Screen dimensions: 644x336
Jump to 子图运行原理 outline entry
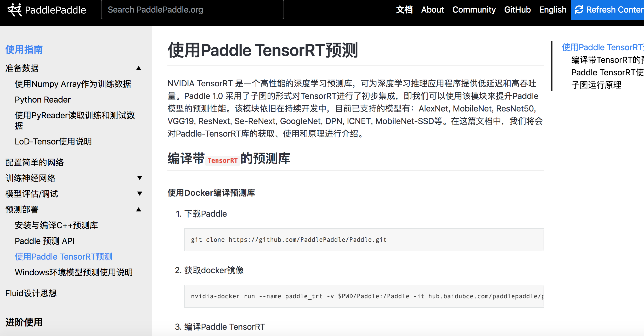[596, 85]
